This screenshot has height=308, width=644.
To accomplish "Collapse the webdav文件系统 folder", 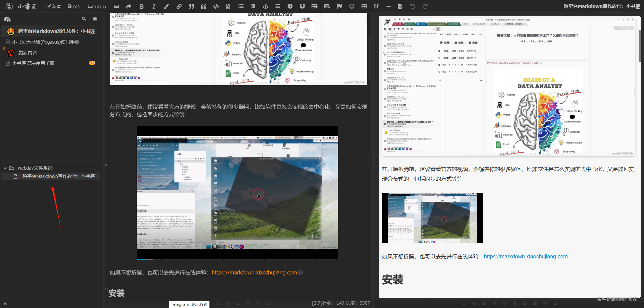I will 5,168.
